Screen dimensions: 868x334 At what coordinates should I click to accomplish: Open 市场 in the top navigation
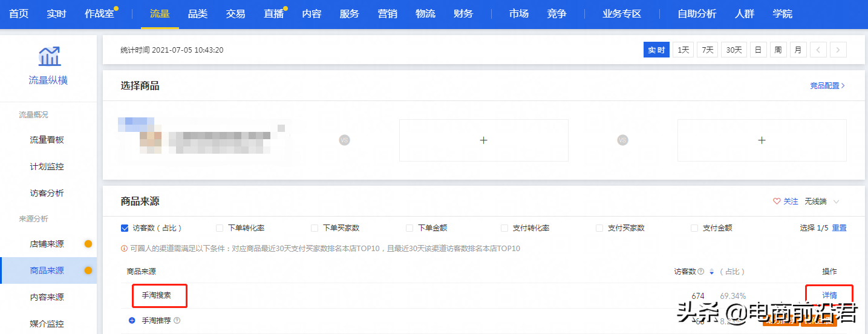(x=518, y=14)
